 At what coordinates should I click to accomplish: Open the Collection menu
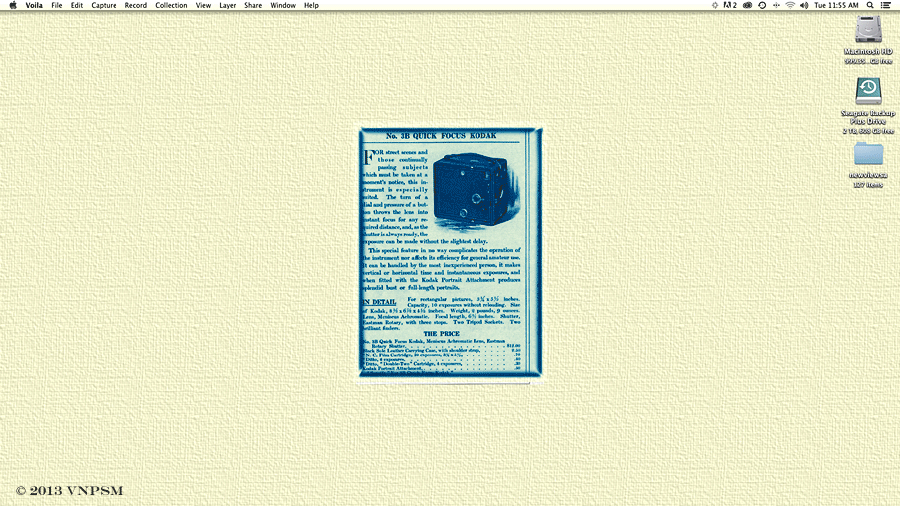(171, 5)
